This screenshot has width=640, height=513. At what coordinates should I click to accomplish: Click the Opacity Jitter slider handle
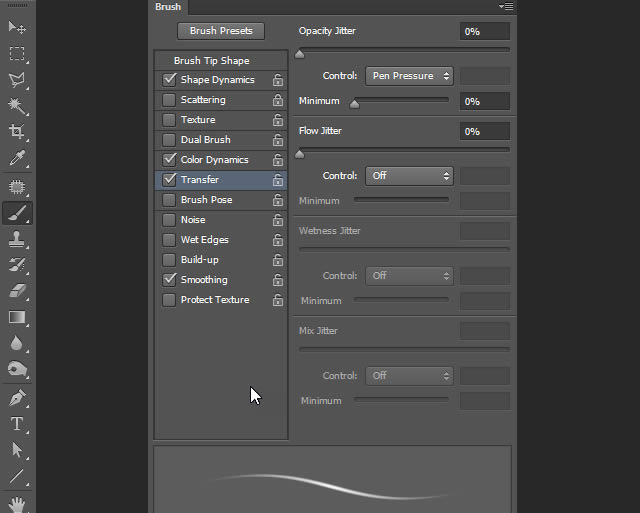(300, 54)
